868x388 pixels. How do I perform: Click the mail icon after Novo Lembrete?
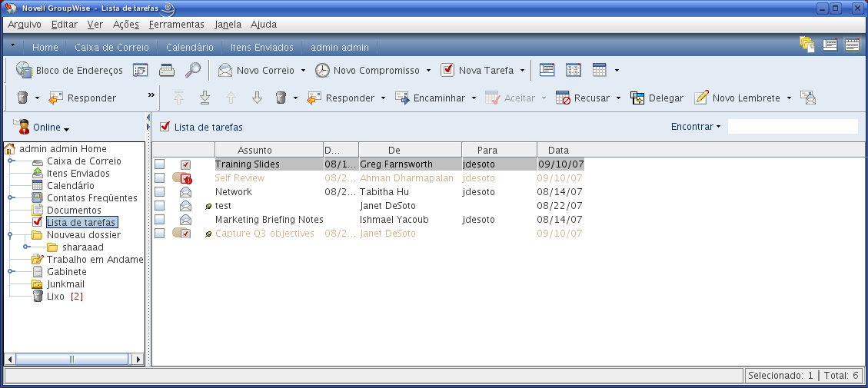808,98
